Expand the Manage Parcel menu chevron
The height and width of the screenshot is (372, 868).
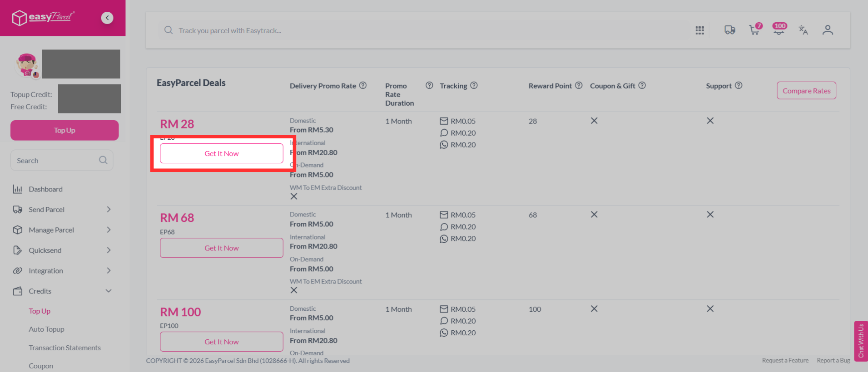pyautogui.click(x=109, y=230)
